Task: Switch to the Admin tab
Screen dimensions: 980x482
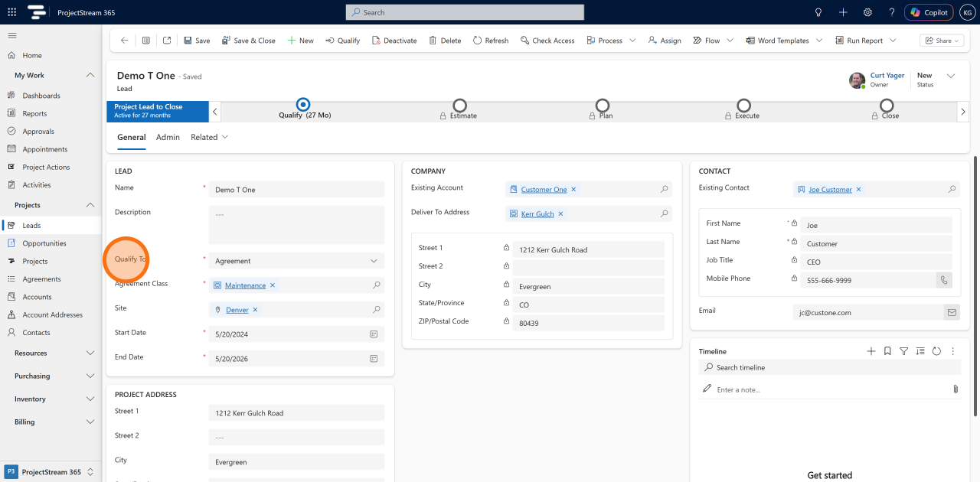Action: [x=168, y=137]
